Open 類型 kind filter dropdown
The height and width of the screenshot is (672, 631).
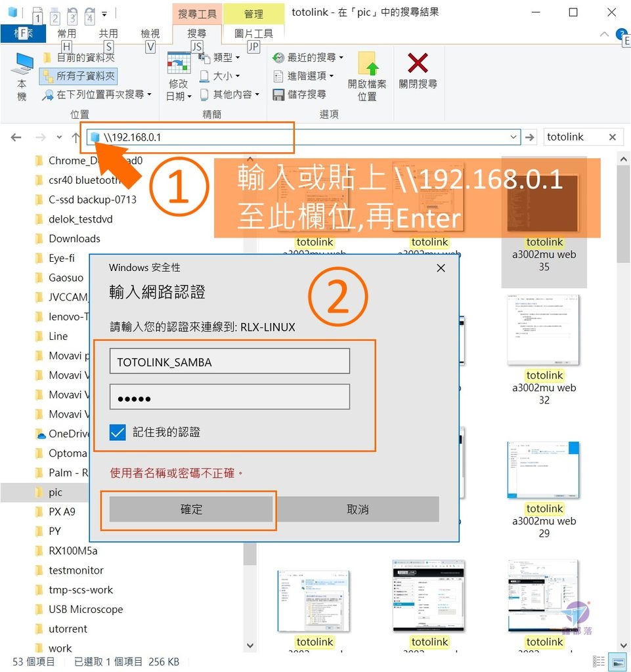[x=219, y=57]
